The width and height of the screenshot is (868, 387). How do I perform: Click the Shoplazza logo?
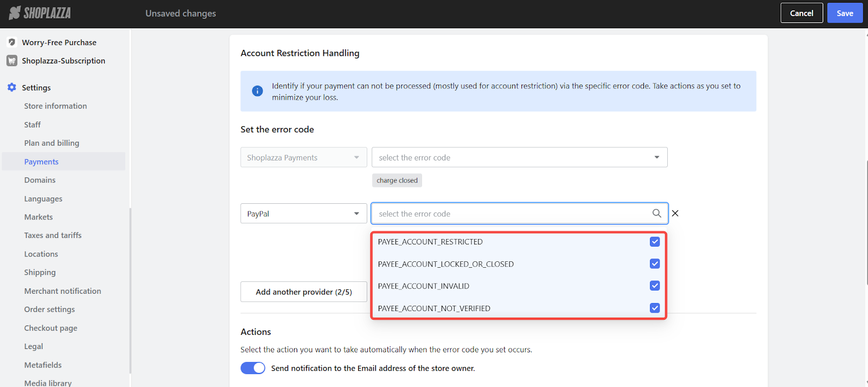[40, 13]
